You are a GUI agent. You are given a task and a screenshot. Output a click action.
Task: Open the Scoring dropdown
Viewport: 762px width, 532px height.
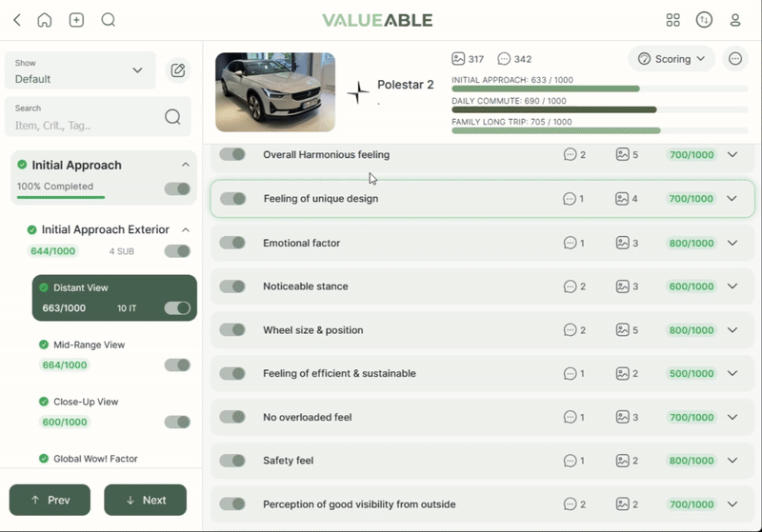(x=672, y=59)
